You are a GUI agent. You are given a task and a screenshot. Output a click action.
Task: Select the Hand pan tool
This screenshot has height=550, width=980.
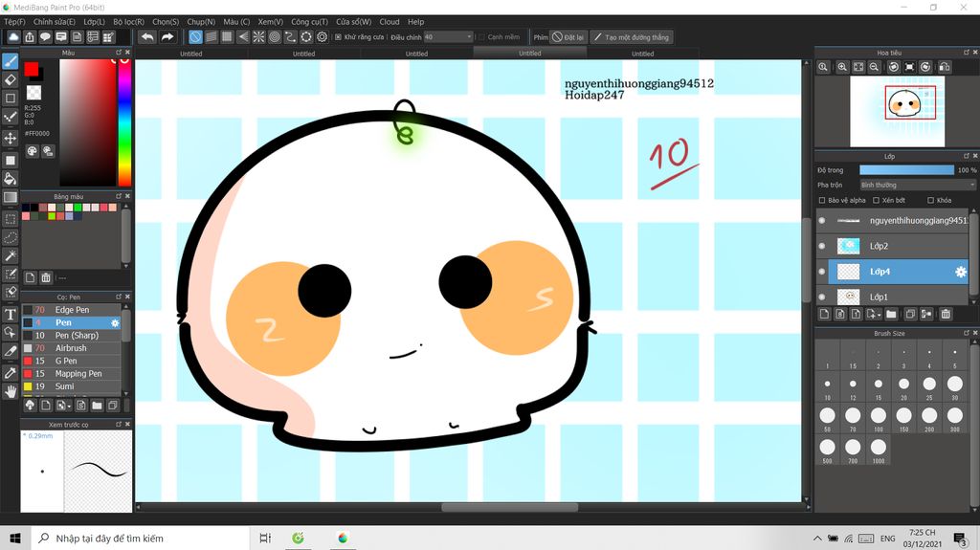pos(10,392)
